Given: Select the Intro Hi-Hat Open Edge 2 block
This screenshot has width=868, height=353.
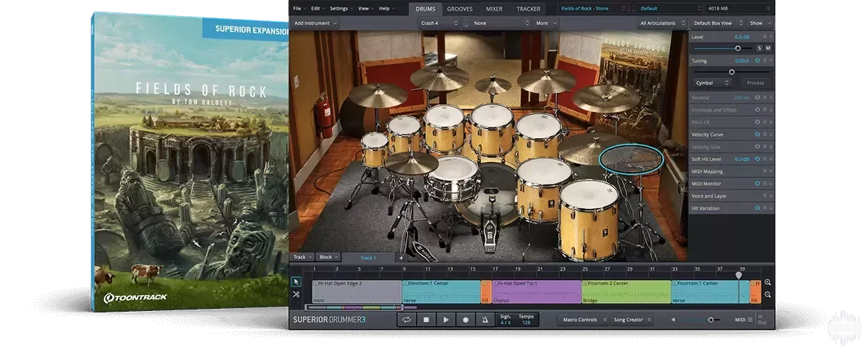Looking at the screenshot, I should point(357,292).
